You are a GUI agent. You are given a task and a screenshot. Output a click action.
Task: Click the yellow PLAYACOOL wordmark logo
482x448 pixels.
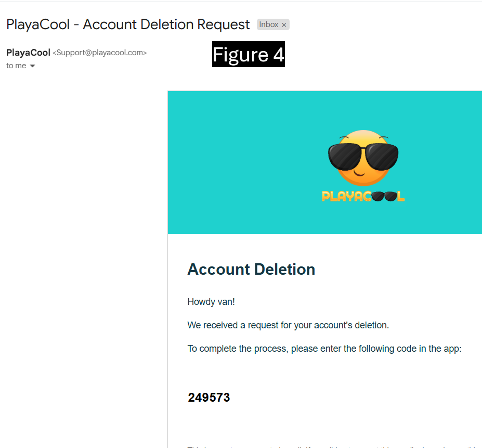[363, 196]
